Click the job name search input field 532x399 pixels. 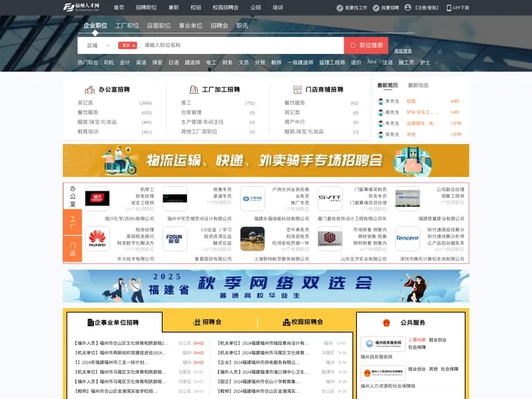242,45
